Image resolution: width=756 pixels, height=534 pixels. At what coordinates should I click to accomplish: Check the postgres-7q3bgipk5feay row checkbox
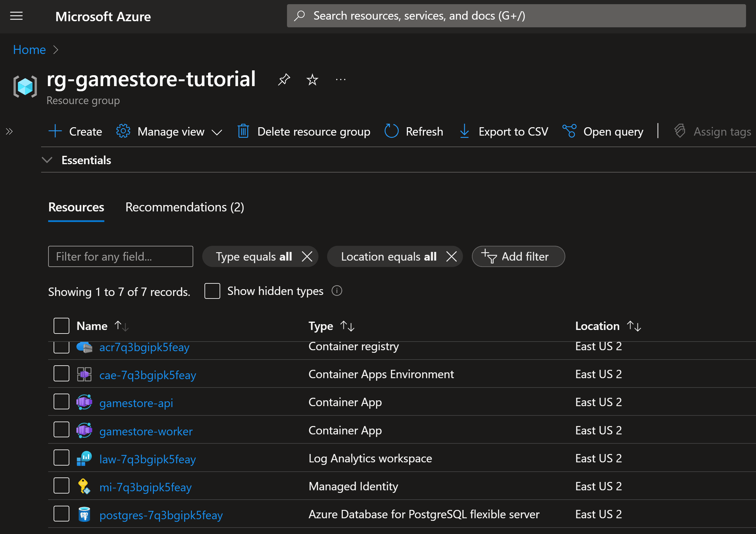click(x=61, y=513)
